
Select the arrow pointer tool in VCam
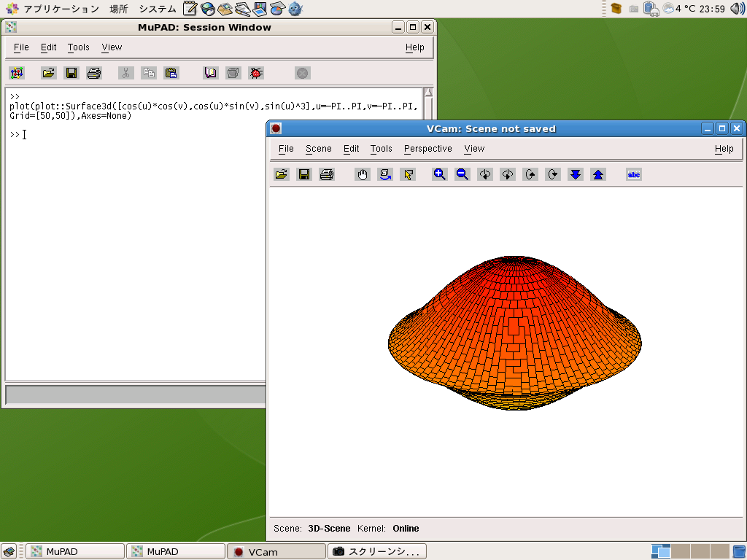pyautogui.click(x=408, y=174)
